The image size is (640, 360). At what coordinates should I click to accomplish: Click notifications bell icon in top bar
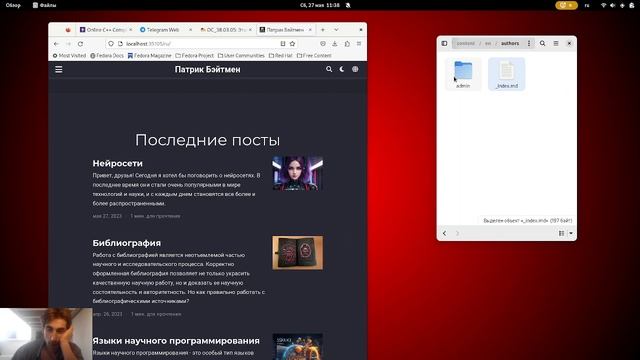[348, 5]
